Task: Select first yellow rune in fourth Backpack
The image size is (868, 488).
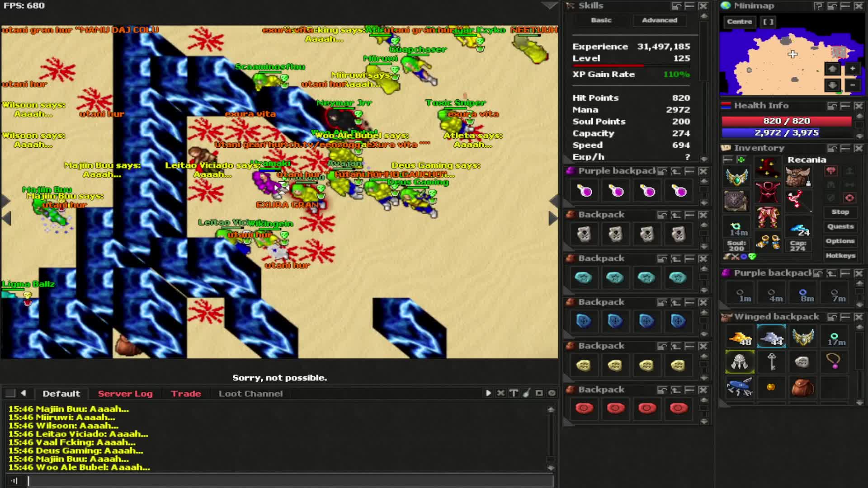Action: (x=584, y=365)
